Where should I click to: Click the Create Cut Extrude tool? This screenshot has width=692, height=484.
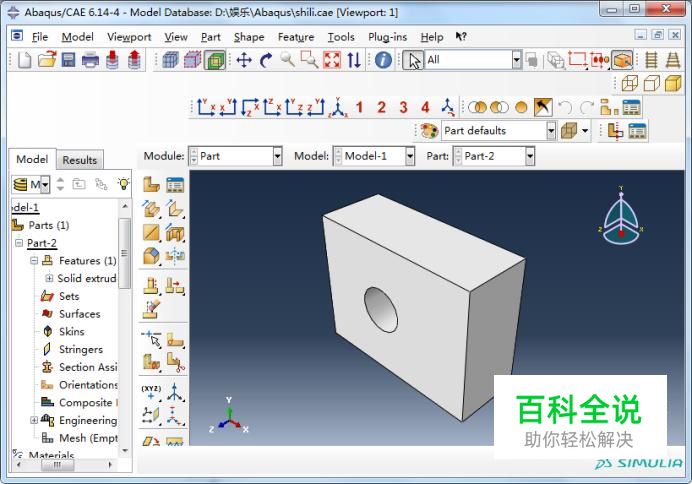click(x=175, y=232)
